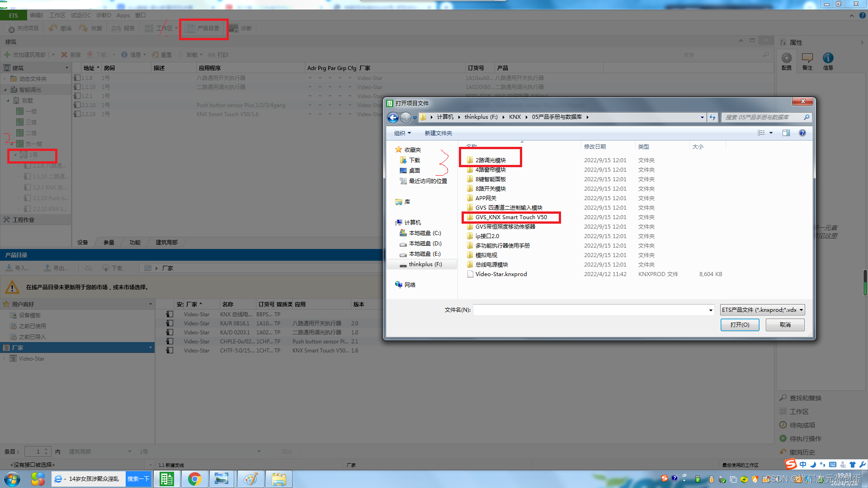Open the view options dropdown arrow
This screenshot has height=488, width=868.
coord(771,133)
